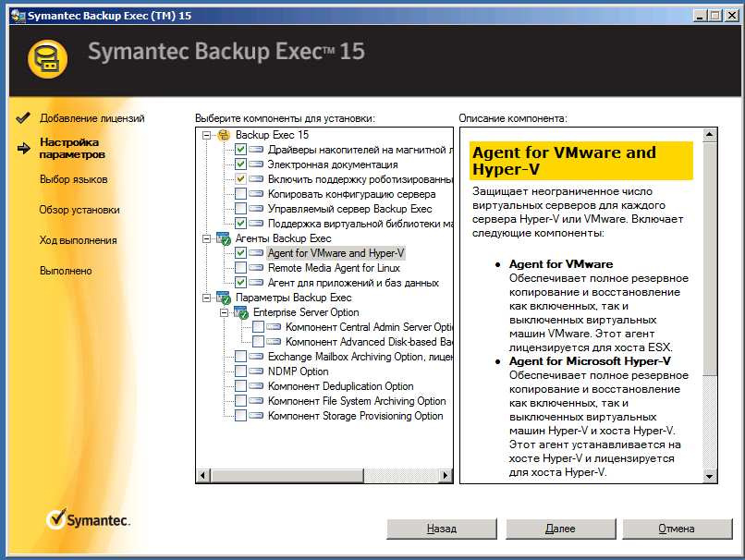Click the drive icon beside Компонент Deduplication Option

point(256,386)
